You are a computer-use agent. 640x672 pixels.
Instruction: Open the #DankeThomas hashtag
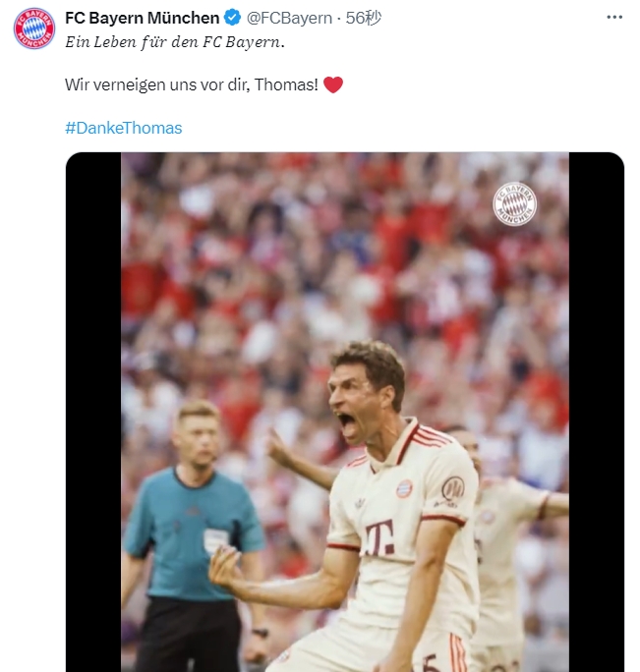pos(123,128)
